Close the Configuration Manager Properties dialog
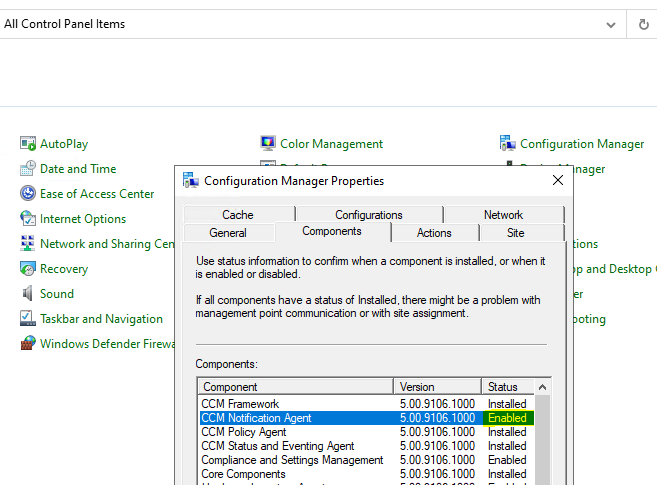657x485 pixels. pos(558,181)
